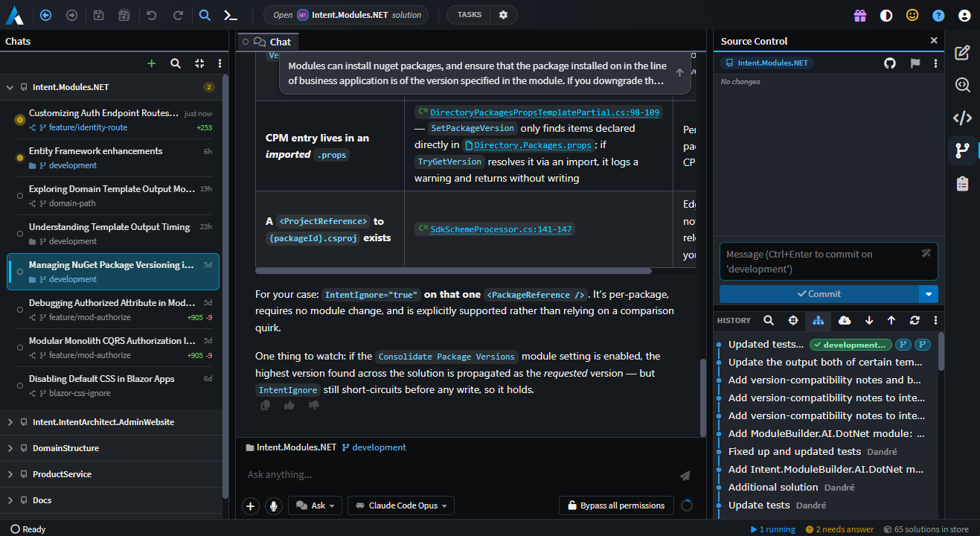Open SdkSchemeProcessor.cs:141-147 link
This screenshot has height=536, width=980.
pos(501,229)
